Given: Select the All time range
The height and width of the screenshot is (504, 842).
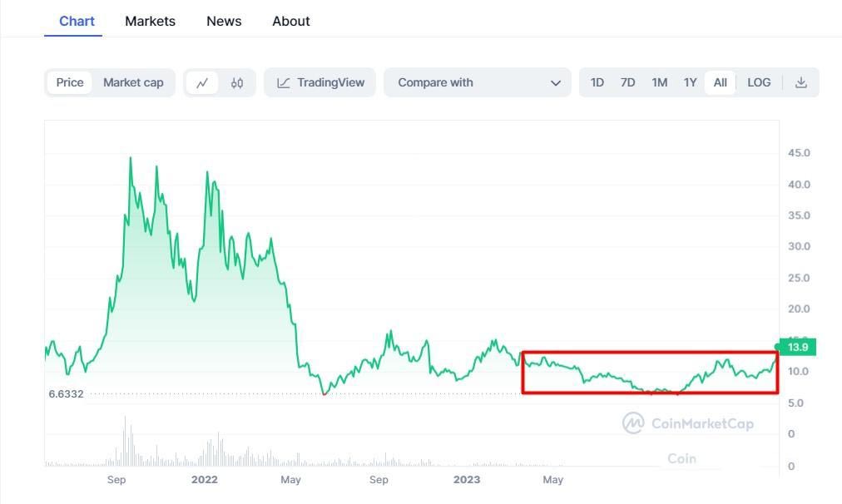Looking at the screenshot, I should click(x=721, y=82).
